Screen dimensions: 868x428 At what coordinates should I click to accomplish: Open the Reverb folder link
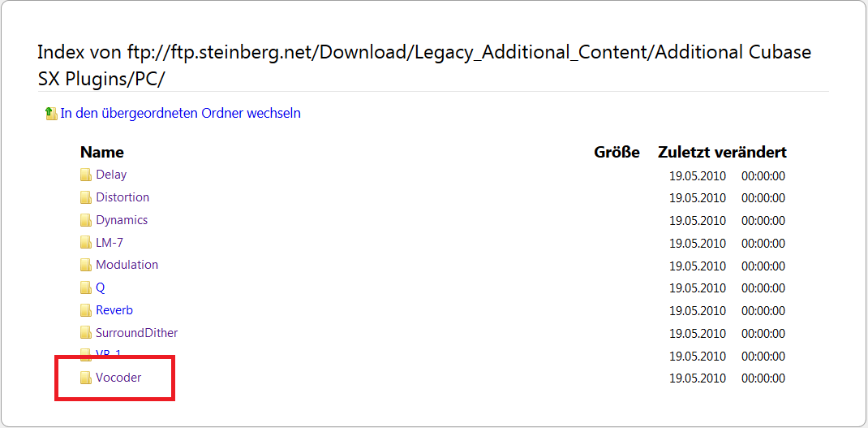click(x=114, y=310)
